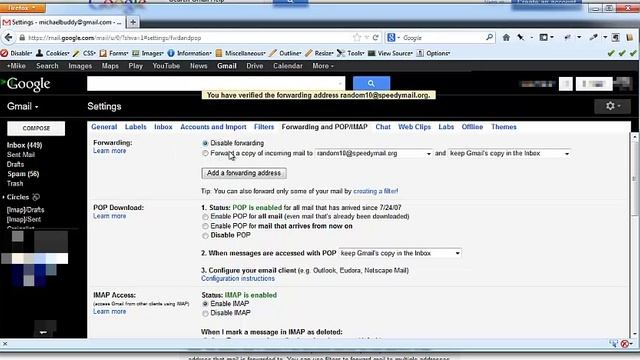Viewport: 640px width, 360px height.
Task: Open the browser Home page icon
Action: click(x=506, y=38)
